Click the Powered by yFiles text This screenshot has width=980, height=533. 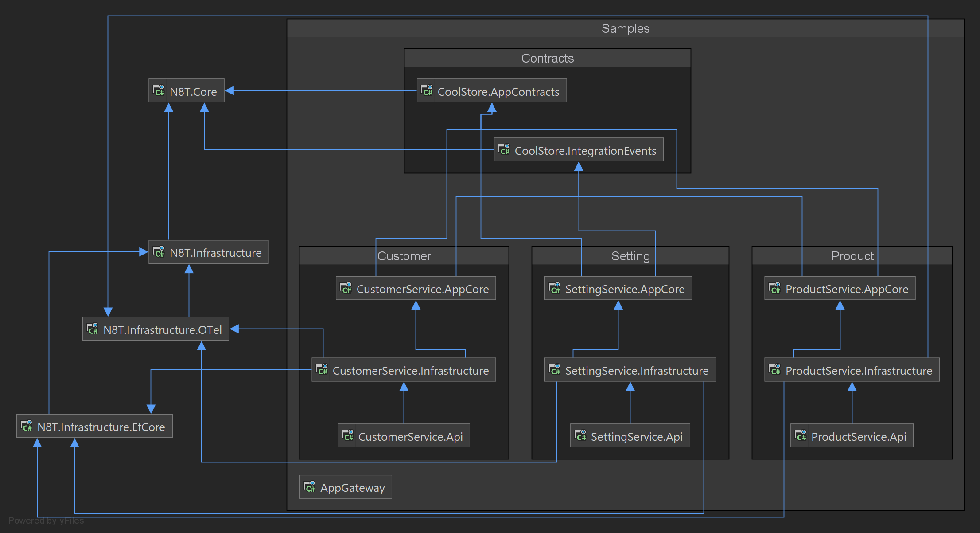coord(46,521)
